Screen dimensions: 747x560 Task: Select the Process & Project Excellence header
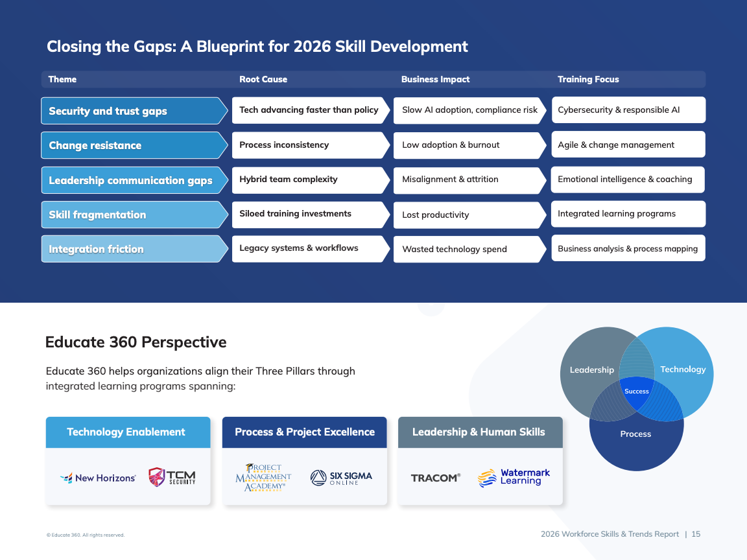coord(304,432)
